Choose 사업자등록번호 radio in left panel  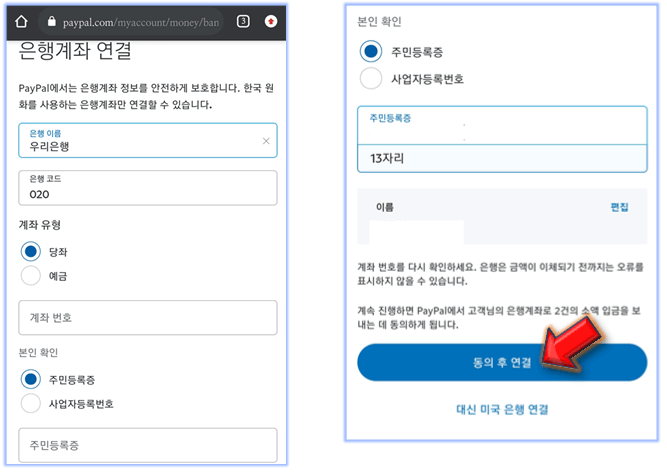(31, 403)
